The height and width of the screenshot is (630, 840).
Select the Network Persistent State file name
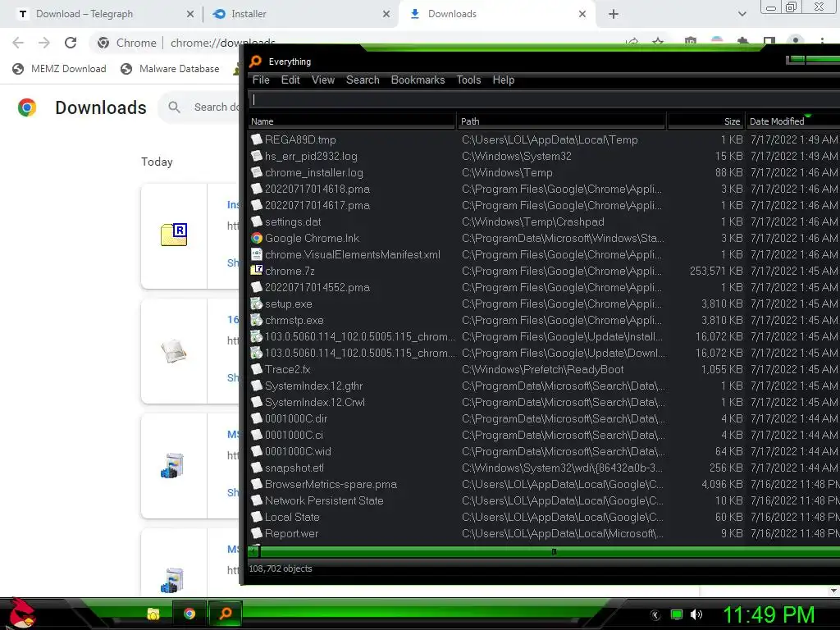[324, 500]
